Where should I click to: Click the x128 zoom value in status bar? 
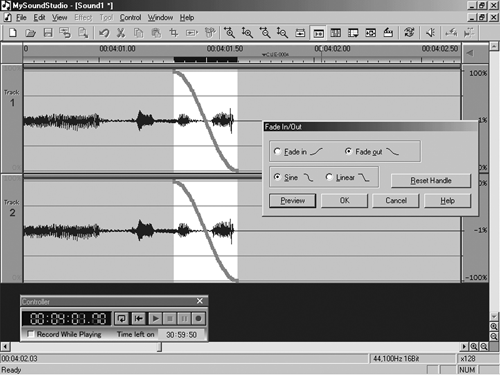[x=468, y=359]
